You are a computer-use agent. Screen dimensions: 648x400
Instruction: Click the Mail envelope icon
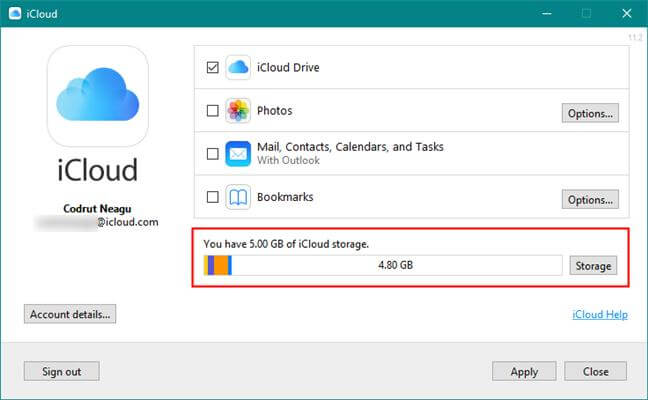tap(238, 154)
